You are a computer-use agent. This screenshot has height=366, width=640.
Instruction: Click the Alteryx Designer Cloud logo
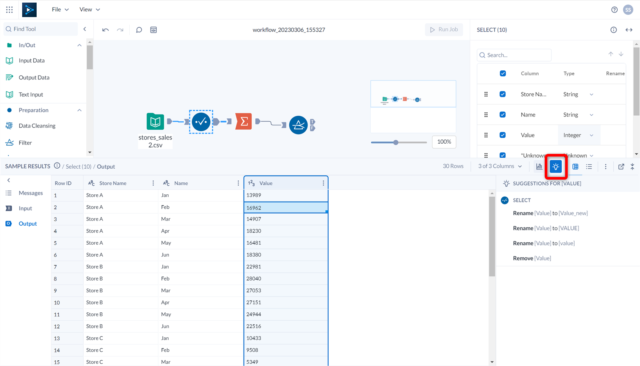point(29,9)
